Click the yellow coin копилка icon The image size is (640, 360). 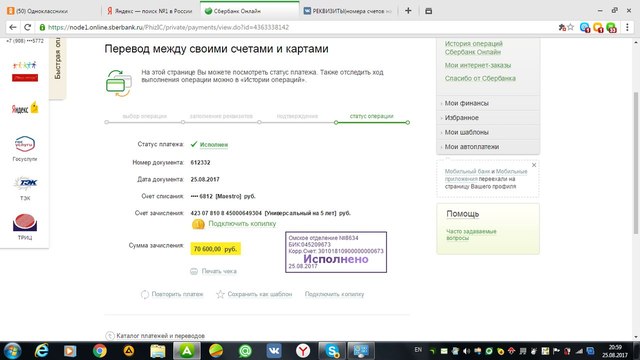[x=198, y=224]
